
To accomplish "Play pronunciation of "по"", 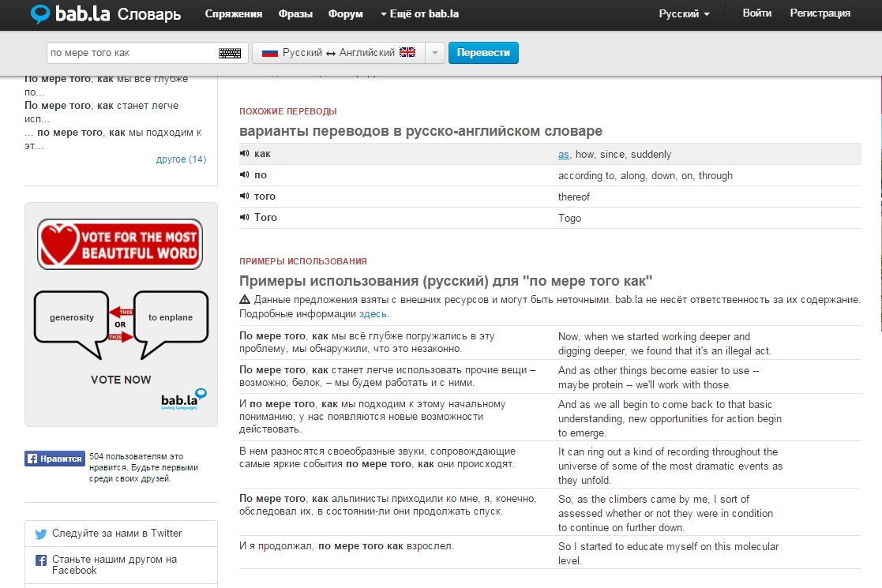I will point(245,175).
